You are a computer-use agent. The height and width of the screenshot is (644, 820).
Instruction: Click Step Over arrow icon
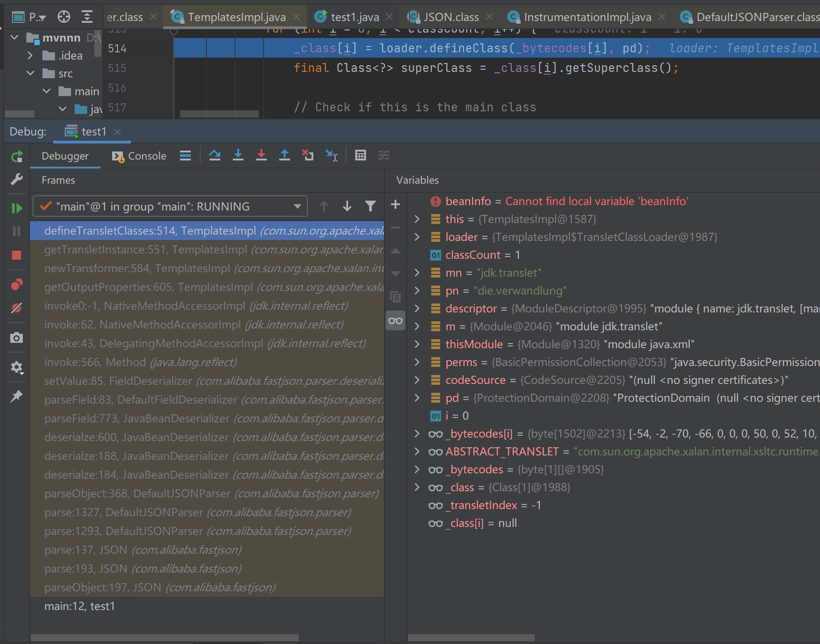215,156
